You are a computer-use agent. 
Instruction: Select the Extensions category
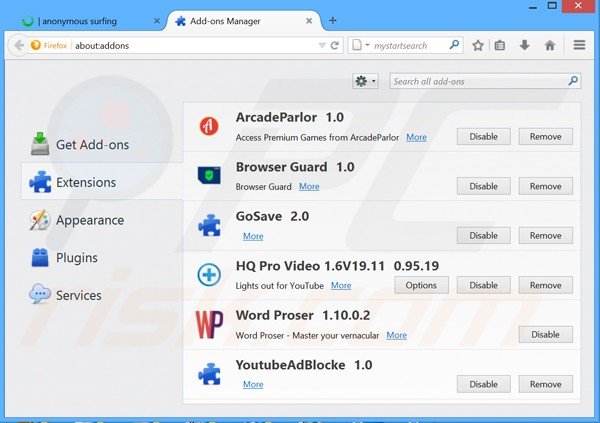[x=101, y=182]
